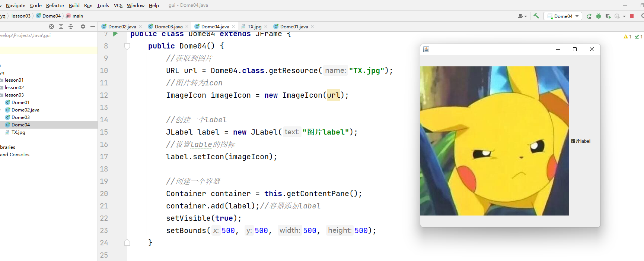
Task: Select Dome03 in project tree
Action: point(20,117)
